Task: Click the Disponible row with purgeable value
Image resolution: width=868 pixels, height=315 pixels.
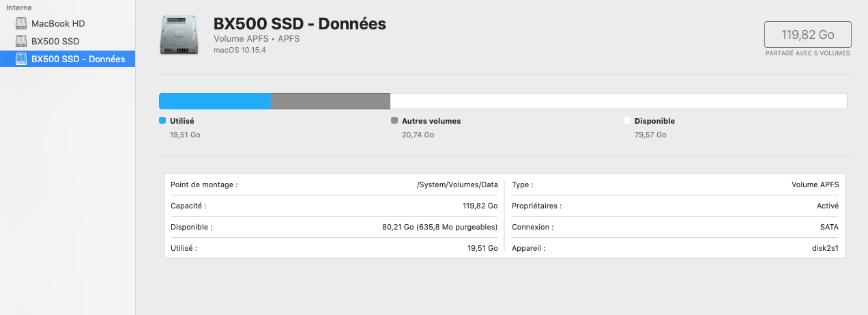Action: tap(334, 227)
